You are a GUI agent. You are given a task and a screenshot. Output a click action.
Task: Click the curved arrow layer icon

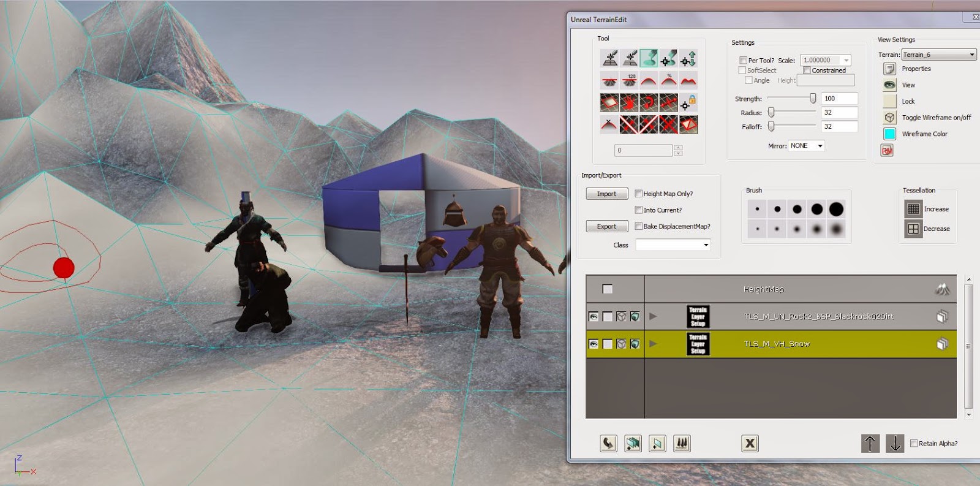tap(608, 443)
